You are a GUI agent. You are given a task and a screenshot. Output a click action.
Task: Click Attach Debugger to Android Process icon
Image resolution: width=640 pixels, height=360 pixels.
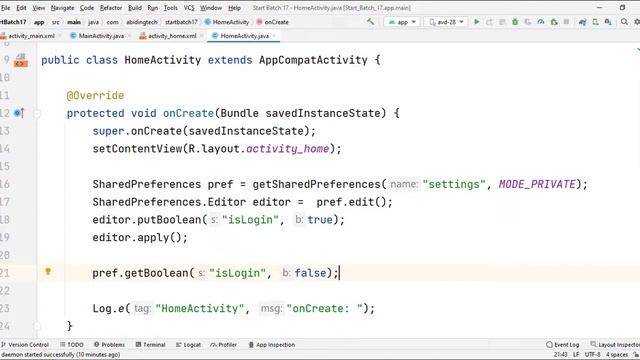(554, 22)
